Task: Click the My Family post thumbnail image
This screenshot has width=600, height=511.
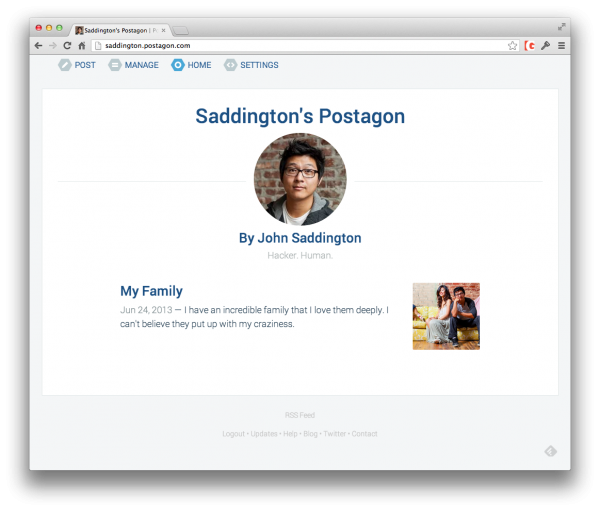Action: pos(446,316)
